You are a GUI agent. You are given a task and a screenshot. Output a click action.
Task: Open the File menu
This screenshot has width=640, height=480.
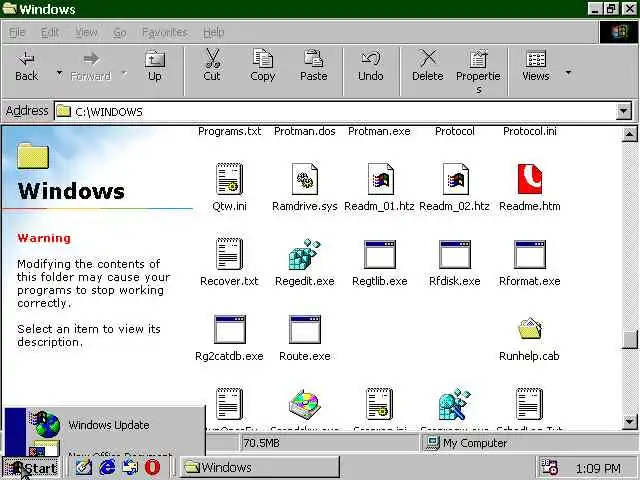(17, 32)
